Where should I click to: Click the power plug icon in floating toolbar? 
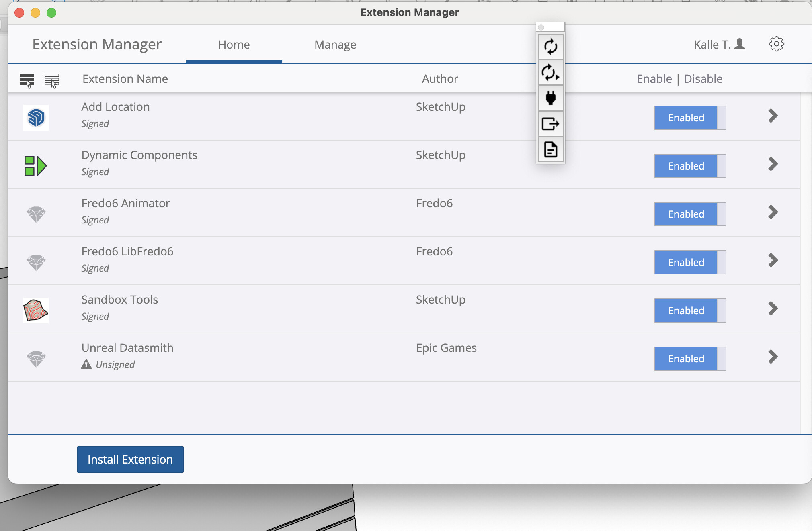click(x=550, y=98)
